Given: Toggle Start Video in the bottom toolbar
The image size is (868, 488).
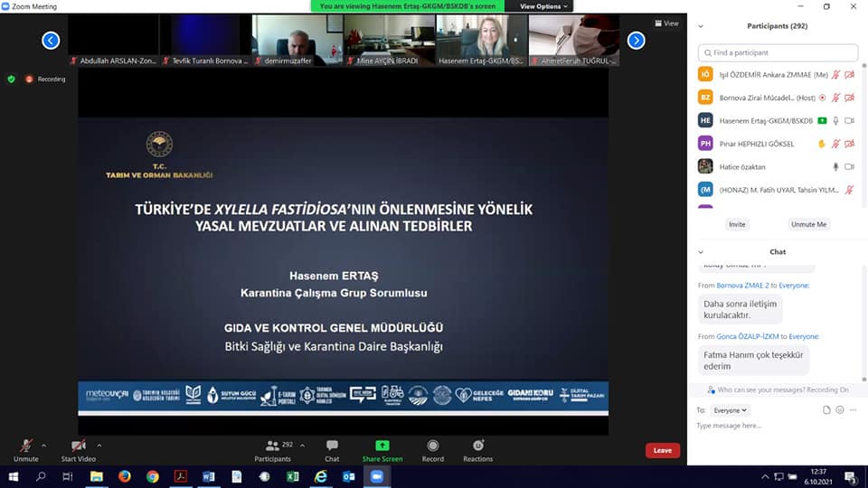Looking at the screenshot, I should [x=79, y=449].
